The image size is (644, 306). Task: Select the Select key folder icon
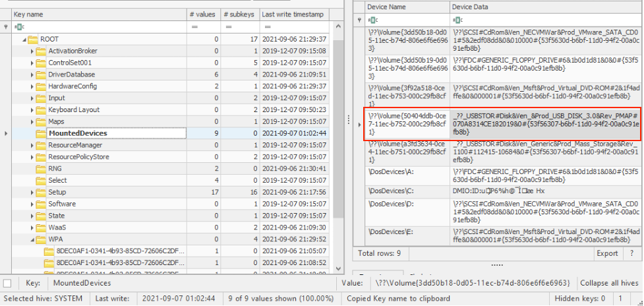41,180
